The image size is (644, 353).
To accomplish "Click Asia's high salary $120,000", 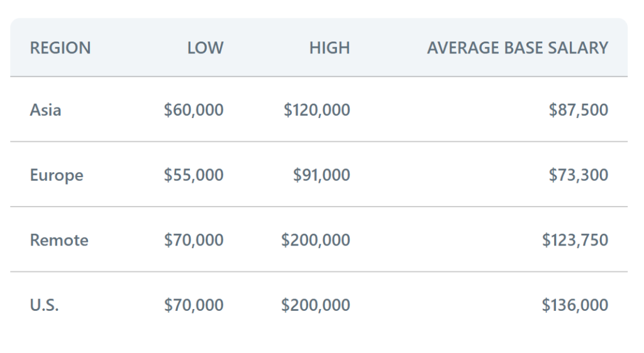I will point(317,110).
